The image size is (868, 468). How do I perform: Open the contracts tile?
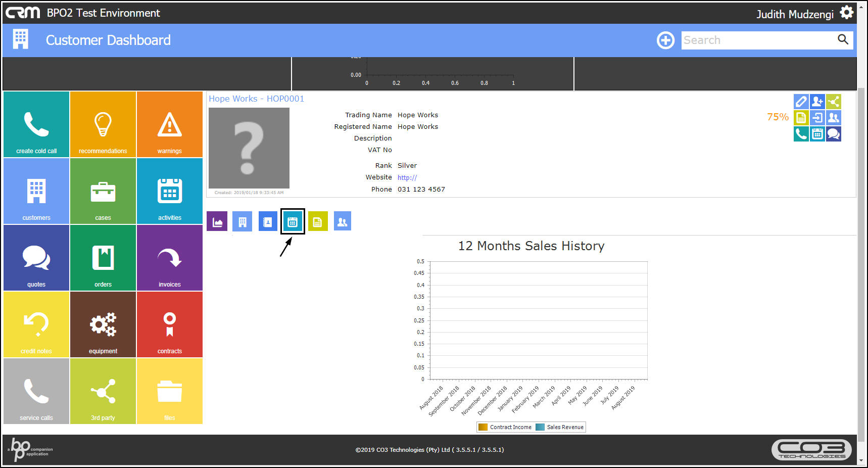[170, 324]
